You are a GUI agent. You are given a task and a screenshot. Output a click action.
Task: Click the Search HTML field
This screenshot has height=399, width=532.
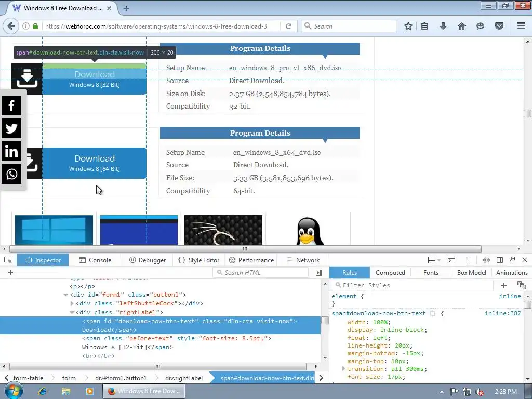pos(261,273)
